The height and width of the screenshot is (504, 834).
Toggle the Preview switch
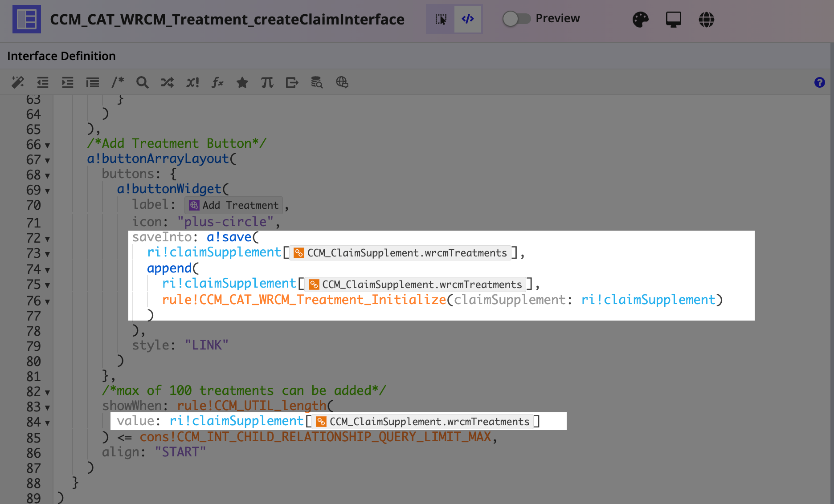pyautogui.click(x=516, y=19)
